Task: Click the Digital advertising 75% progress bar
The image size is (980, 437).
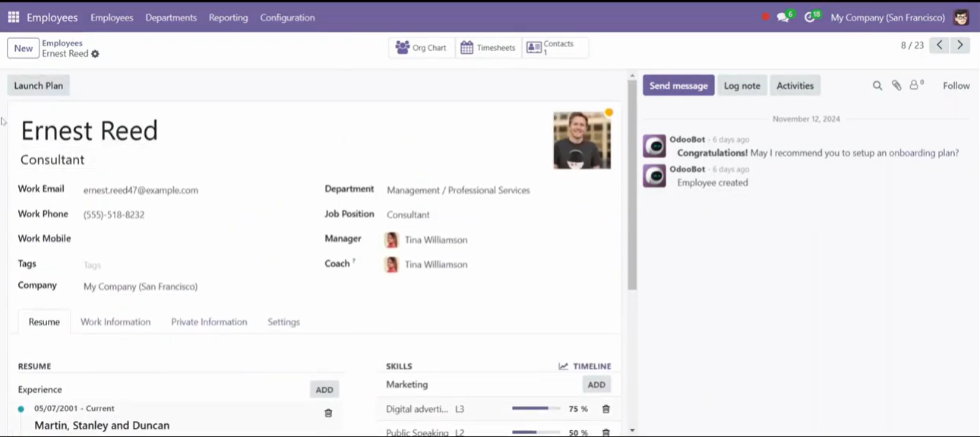Action: click(536, 409)
